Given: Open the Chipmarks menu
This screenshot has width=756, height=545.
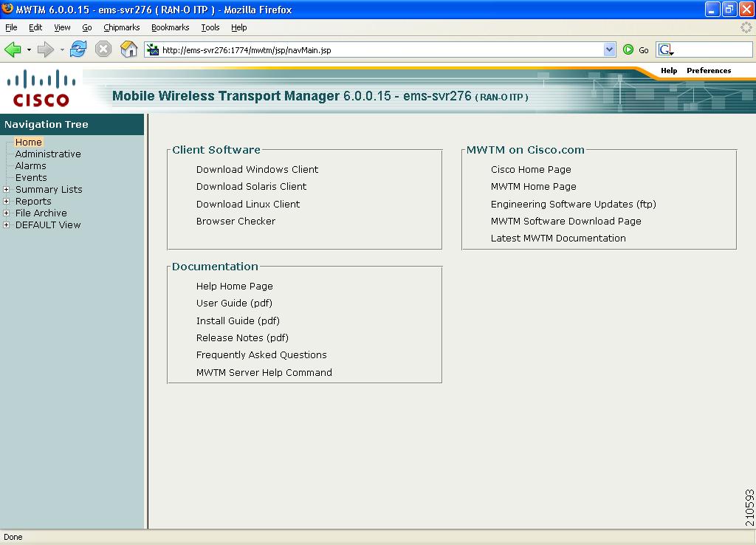Looking at the screenshot, I should point(122,27).
